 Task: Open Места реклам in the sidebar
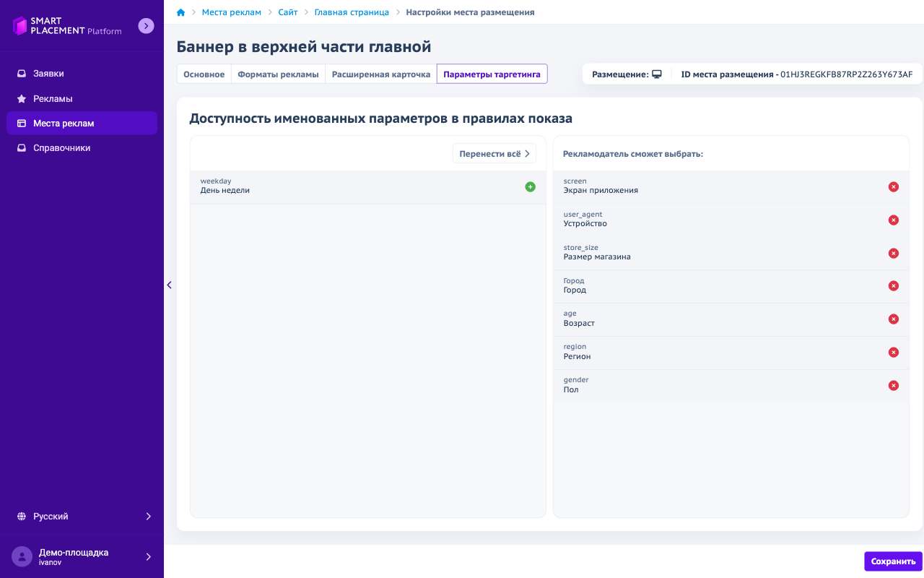tap(82, 123)
